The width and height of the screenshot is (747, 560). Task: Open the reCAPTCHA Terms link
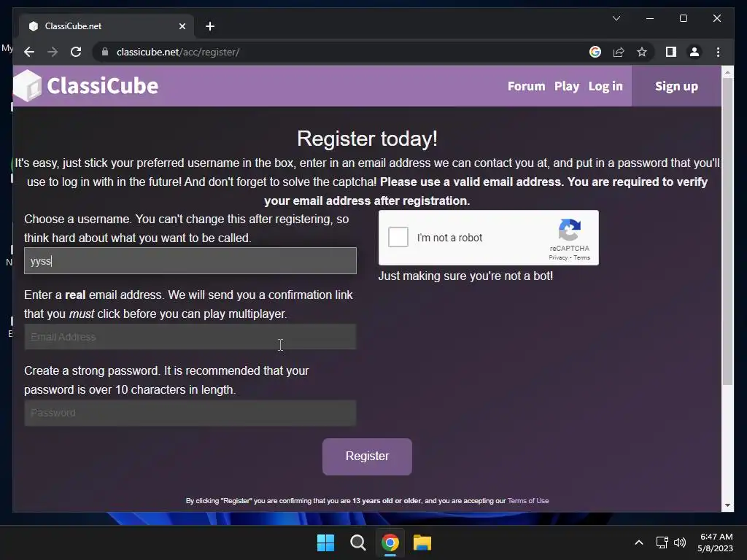581,257
